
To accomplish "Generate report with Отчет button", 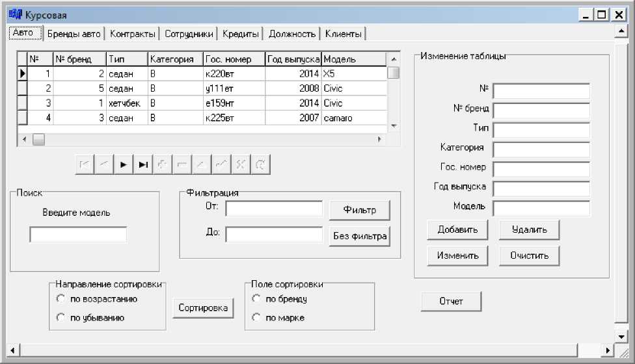I will tap(451, 302).
